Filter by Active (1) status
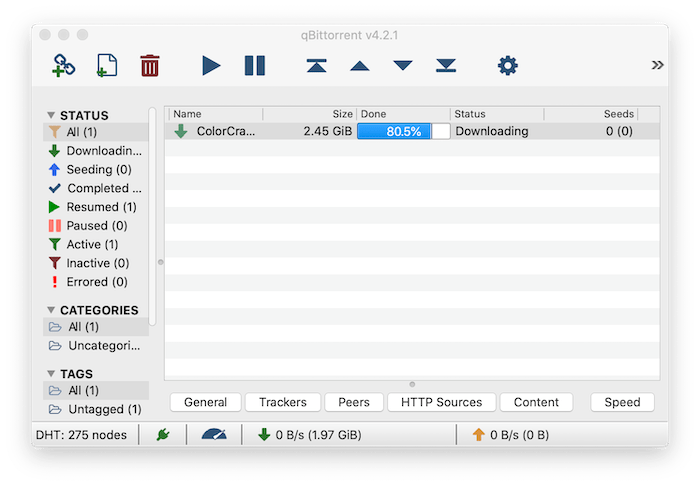Screen dimensions: 700x486 tap(96, 245)
